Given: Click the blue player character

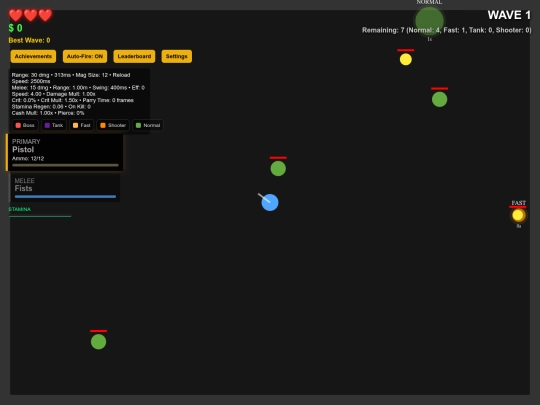Looking at the screenshot, I should (270, 202).
